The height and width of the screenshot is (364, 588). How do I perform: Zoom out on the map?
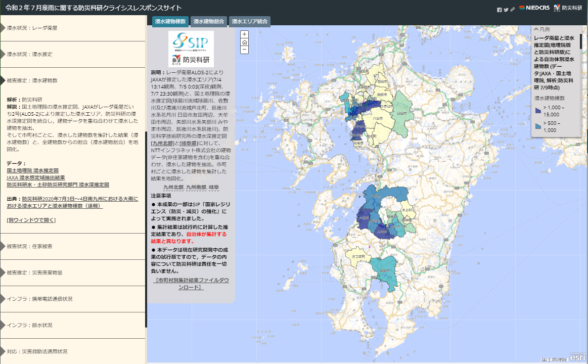244,50
